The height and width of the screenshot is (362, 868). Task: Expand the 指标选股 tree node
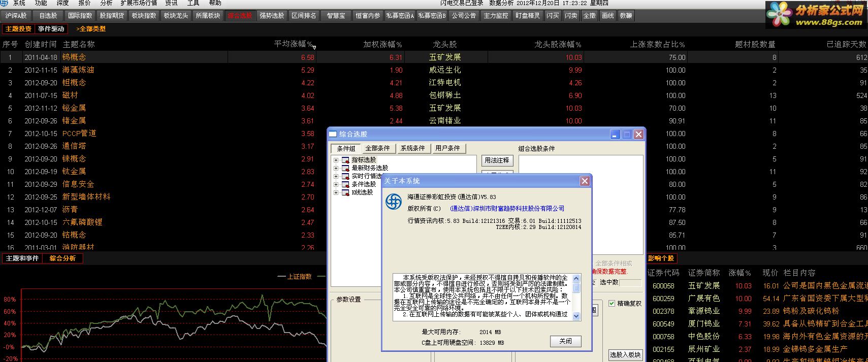(336, 160)
